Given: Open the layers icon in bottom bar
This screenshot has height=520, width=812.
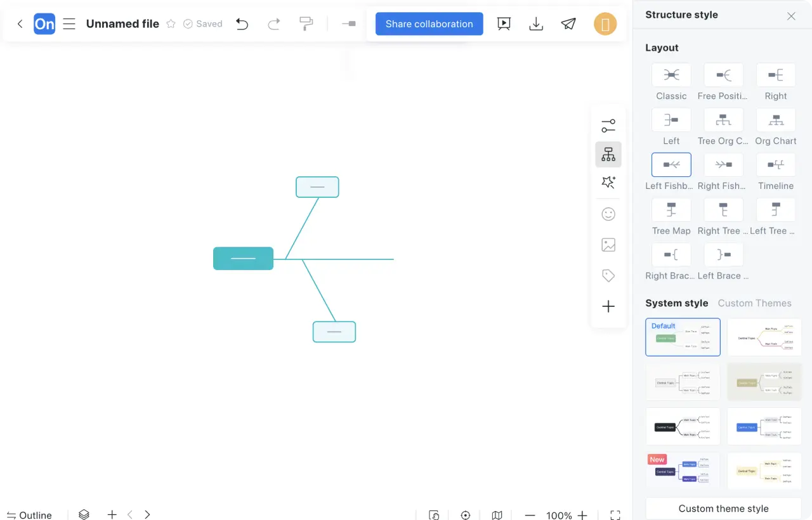Looking at the screenshot, I should pos(84,515).
